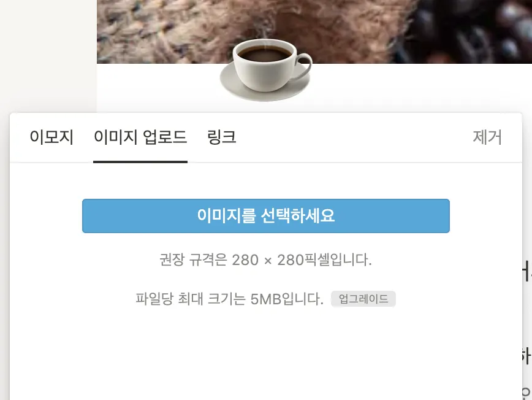Click the 파일당 최대 크기는 5MB입니다 text
The image size is (532, 400).
(x=230, y=299)
